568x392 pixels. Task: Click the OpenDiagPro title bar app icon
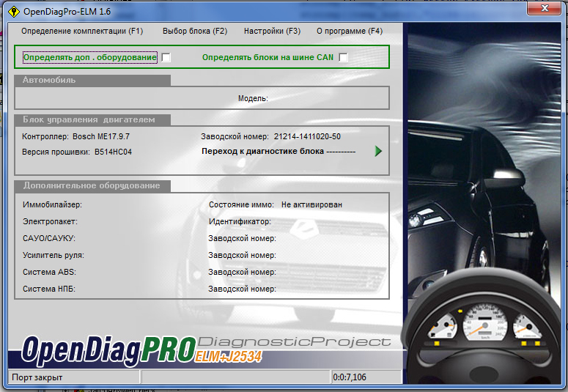14,12
